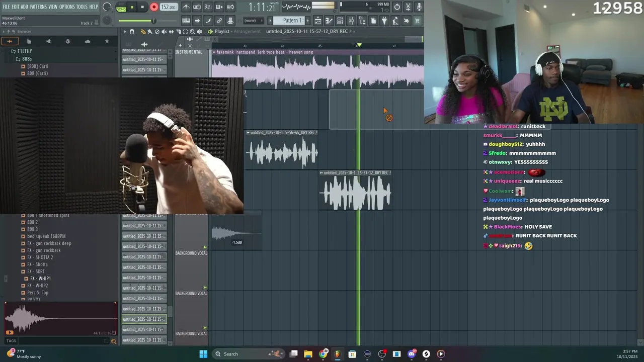This screenshot has height=362, width=644.
Task: Toggle the 3-2-1 countdown before recording
Action: pos(208,7)
